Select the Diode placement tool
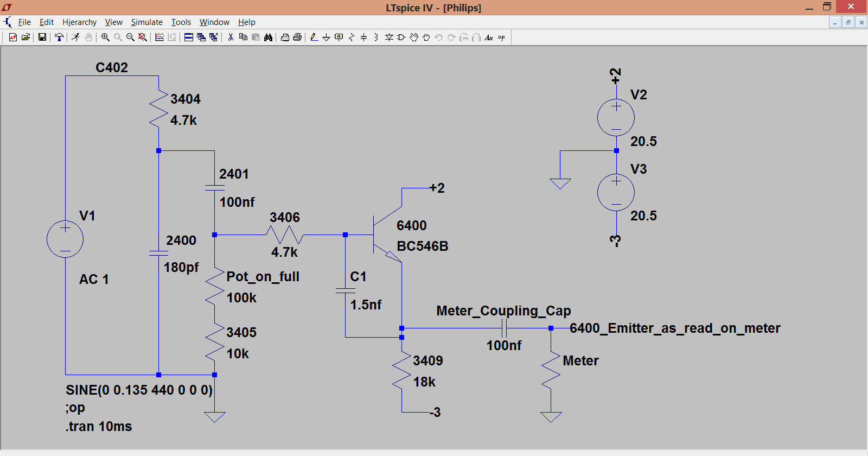The image size is (868, 456). coord(389,37)
